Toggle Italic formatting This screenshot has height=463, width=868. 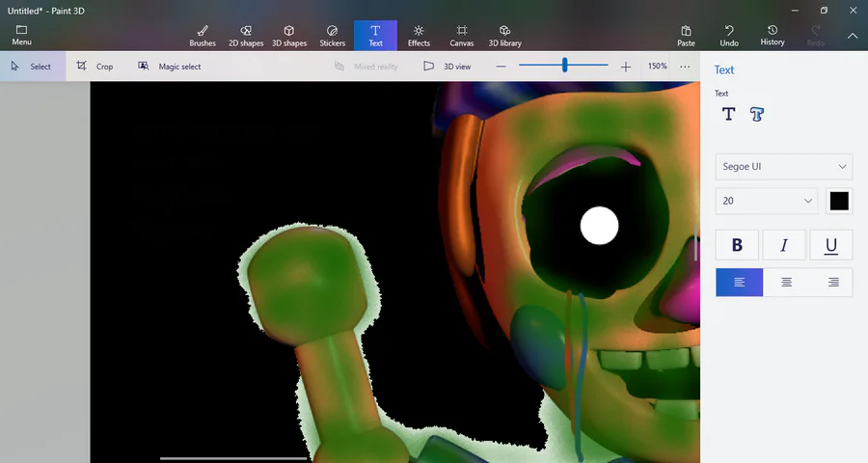784,245
